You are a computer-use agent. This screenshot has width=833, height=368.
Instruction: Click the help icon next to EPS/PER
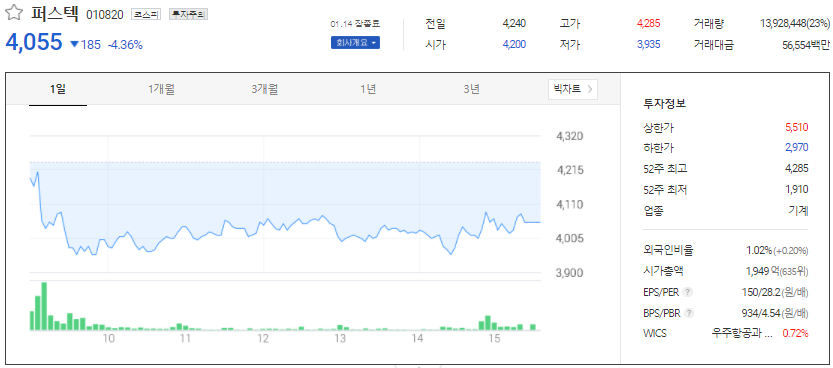687,292
